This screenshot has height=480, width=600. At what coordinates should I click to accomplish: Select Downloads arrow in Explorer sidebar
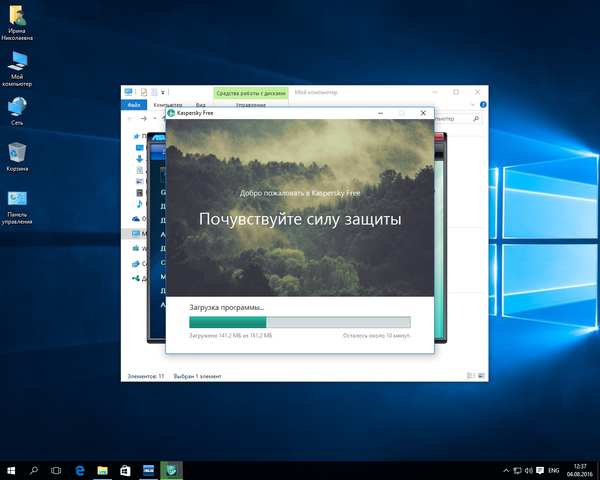(140, 158)
